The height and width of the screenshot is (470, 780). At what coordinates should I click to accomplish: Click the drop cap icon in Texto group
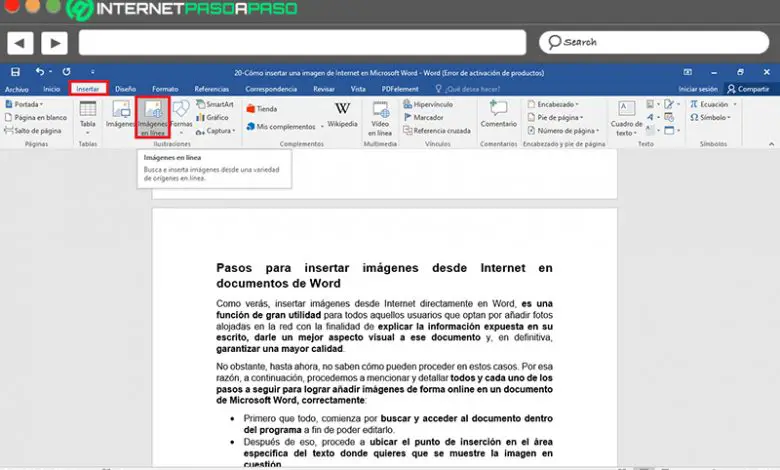point(651,131)
